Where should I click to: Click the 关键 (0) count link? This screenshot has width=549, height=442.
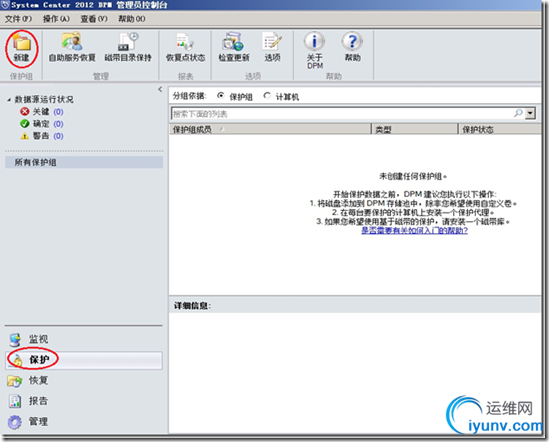tap(58, 112)
